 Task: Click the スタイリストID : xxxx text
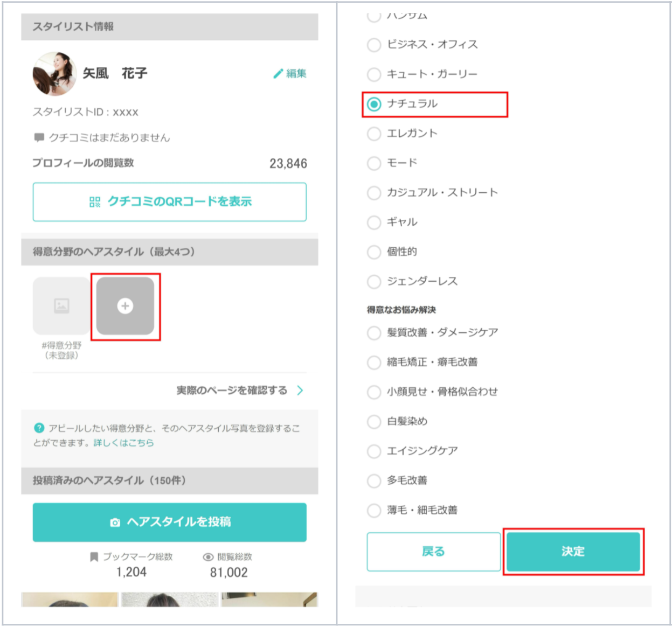pos(86,112)
